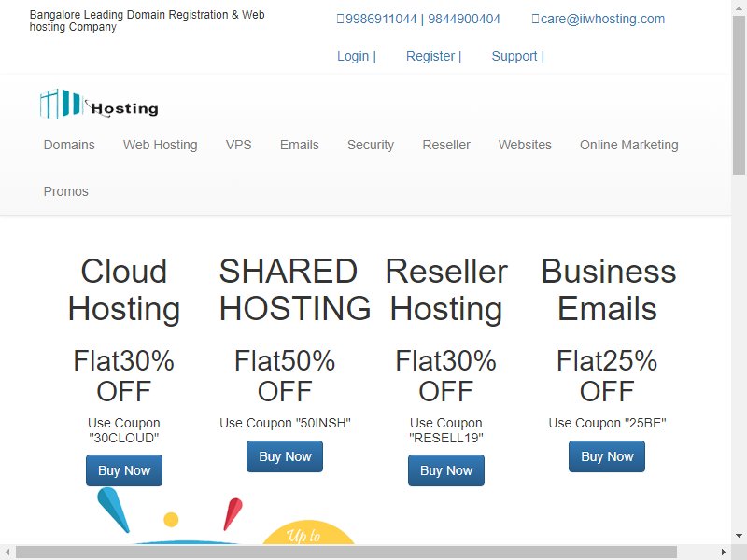This screenshot has width=747, height=560.
Task: Expand the VPS navigation item
Action: (x=239, y=145)
